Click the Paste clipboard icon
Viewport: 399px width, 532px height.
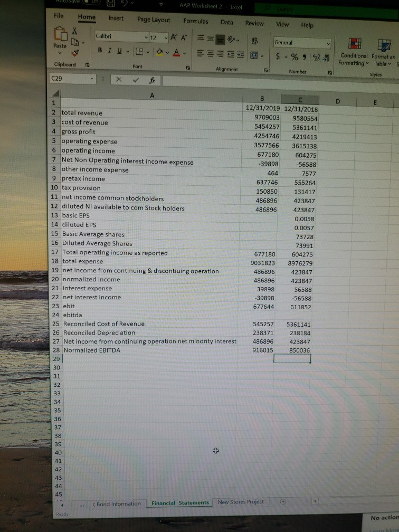point(60,34)
